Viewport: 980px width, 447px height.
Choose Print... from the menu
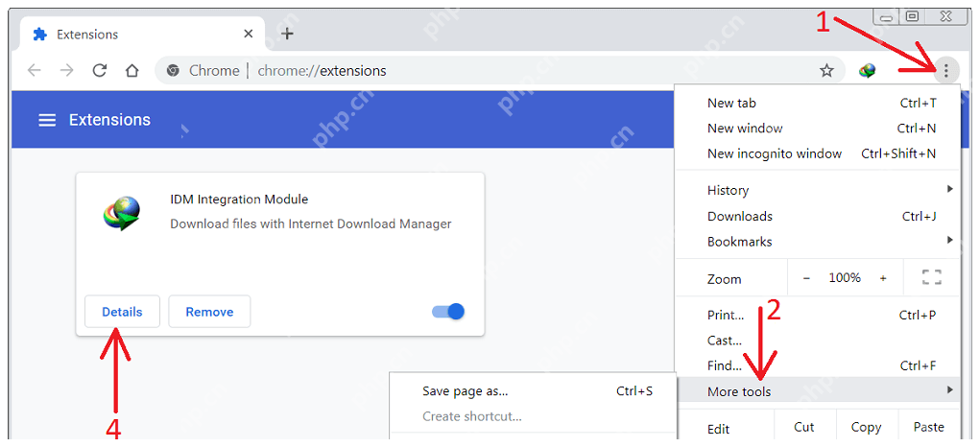[818, 316]
